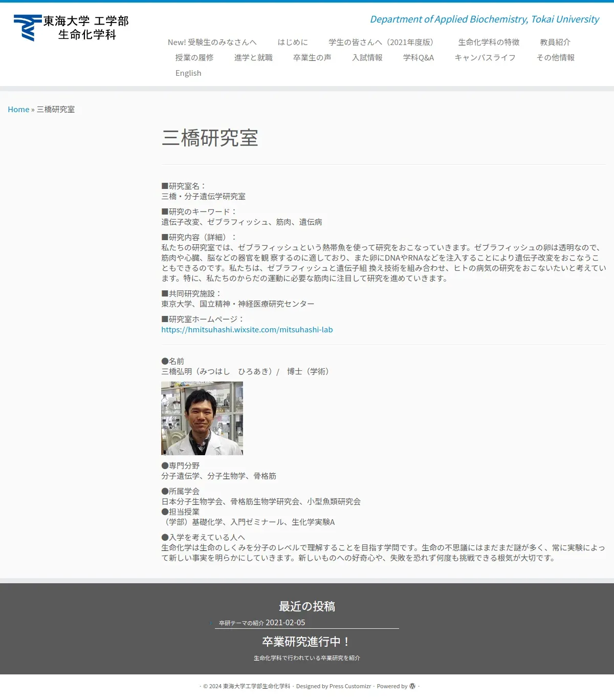Click the ■研究内容（詳細）： label

200,238
